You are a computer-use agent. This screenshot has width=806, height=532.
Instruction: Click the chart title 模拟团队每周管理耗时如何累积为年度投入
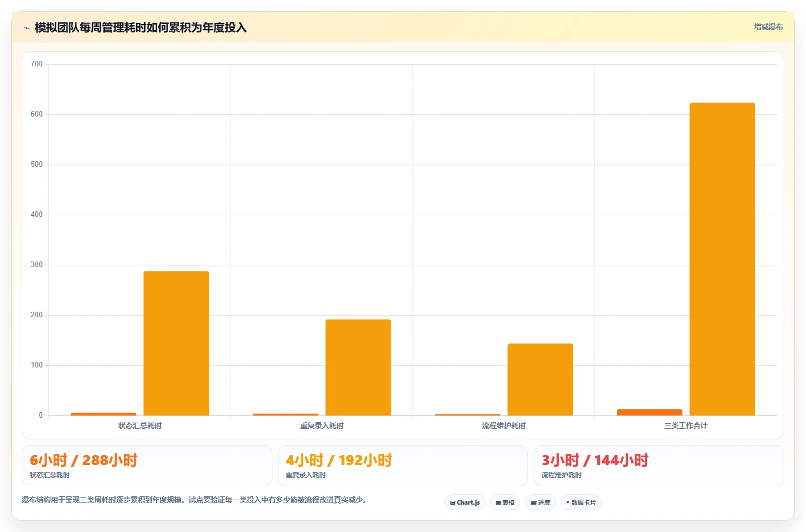click(x=141, y=27)
